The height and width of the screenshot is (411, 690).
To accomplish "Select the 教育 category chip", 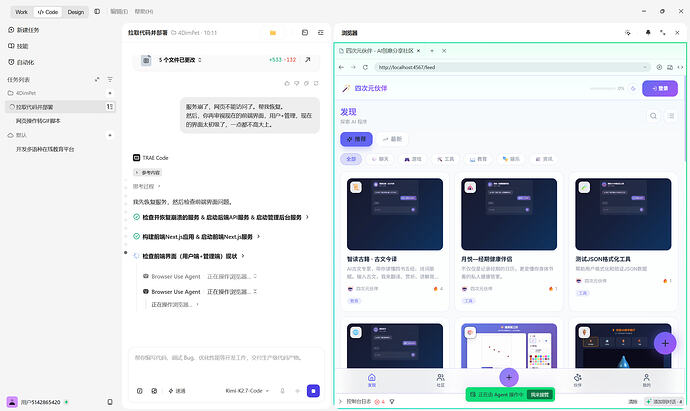I will tap(478, 159).
